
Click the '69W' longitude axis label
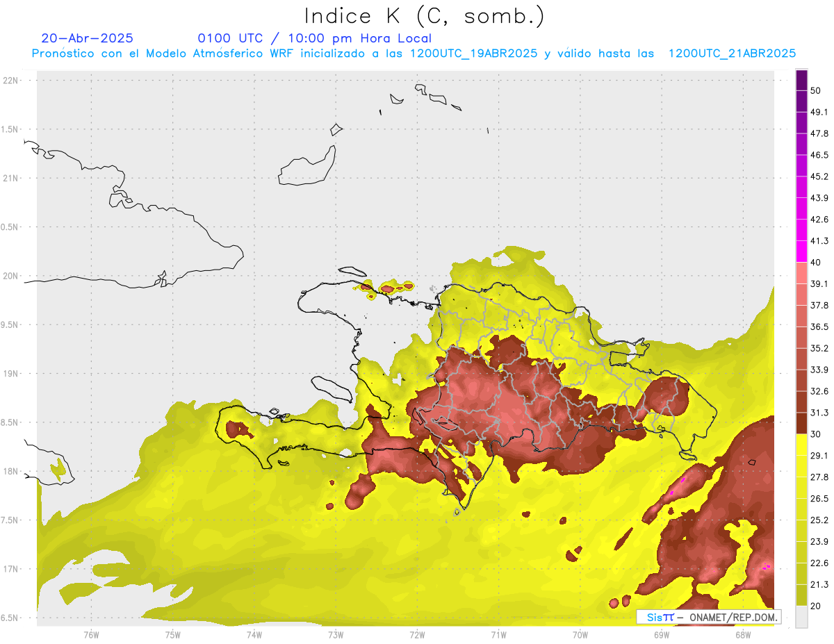[662, 634]
